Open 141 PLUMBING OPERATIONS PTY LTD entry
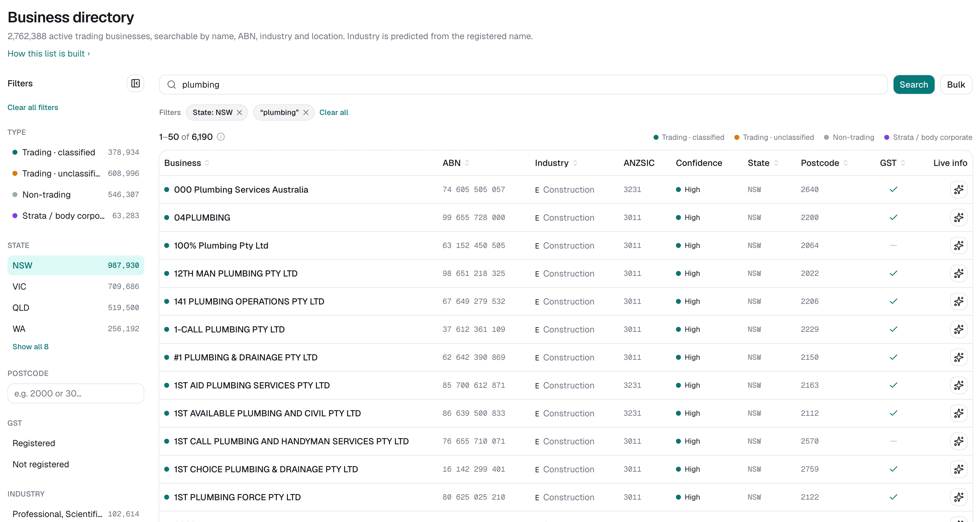 pyautogui.click(x=249, y=301)
